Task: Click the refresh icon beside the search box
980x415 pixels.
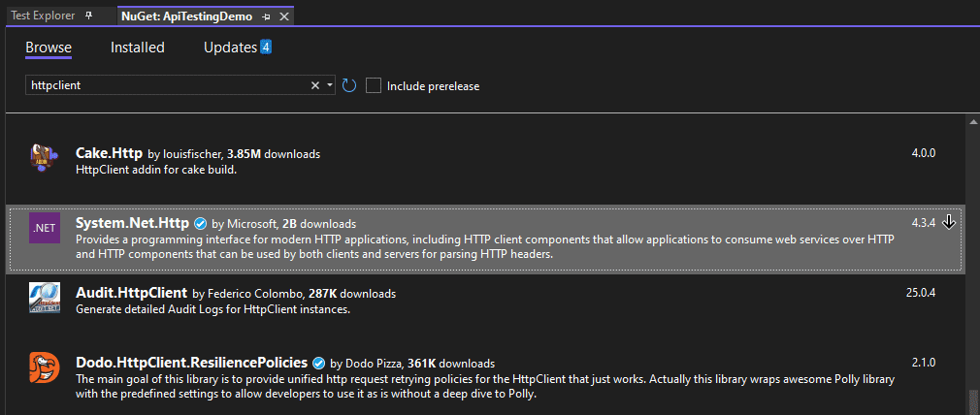Action: click(349, 85)
